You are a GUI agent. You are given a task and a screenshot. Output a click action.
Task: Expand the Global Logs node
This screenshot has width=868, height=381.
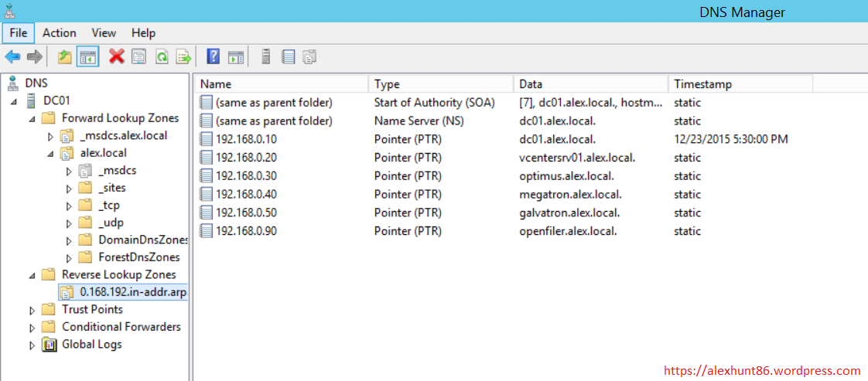(32, 345)
